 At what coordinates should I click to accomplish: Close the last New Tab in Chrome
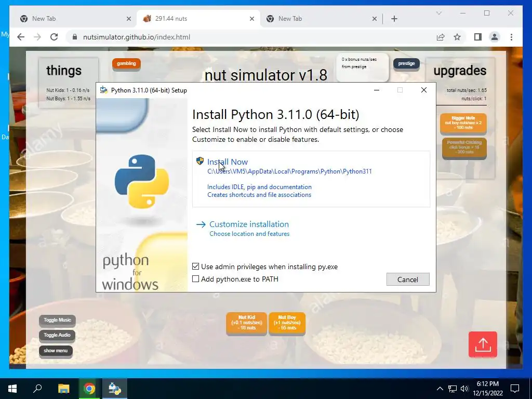pos(375,19)
